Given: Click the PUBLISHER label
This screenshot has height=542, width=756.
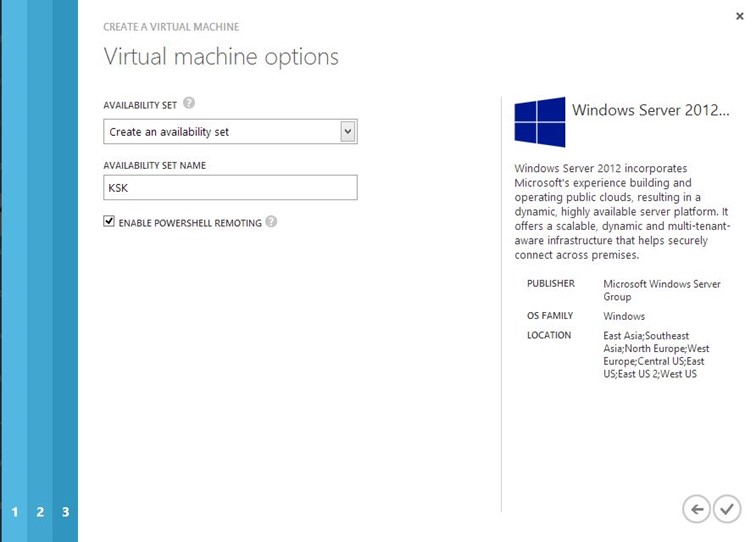Looking at the screenshot, I should [551, 284].
